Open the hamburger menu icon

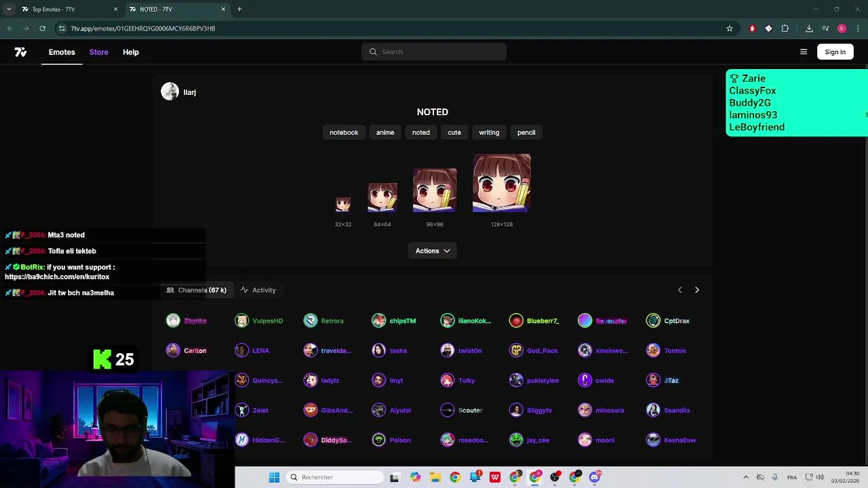[804, 52]
